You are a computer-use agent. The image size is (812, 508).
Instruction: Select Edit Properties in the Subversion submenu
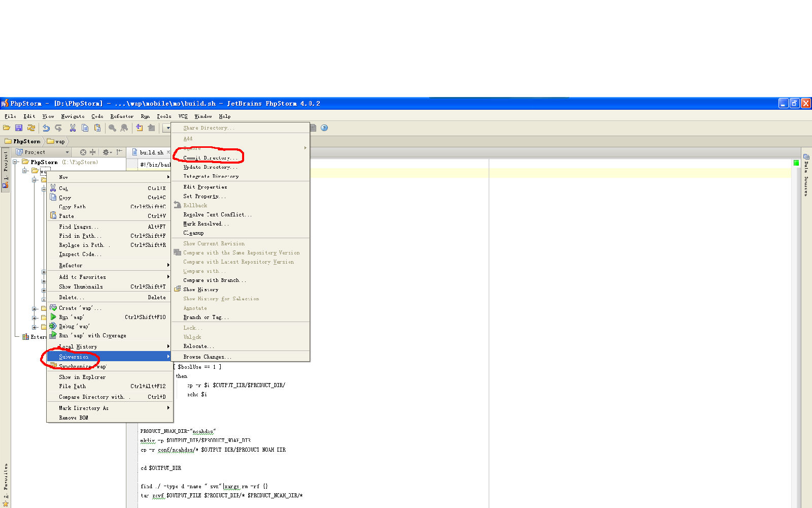click(241, 187)
